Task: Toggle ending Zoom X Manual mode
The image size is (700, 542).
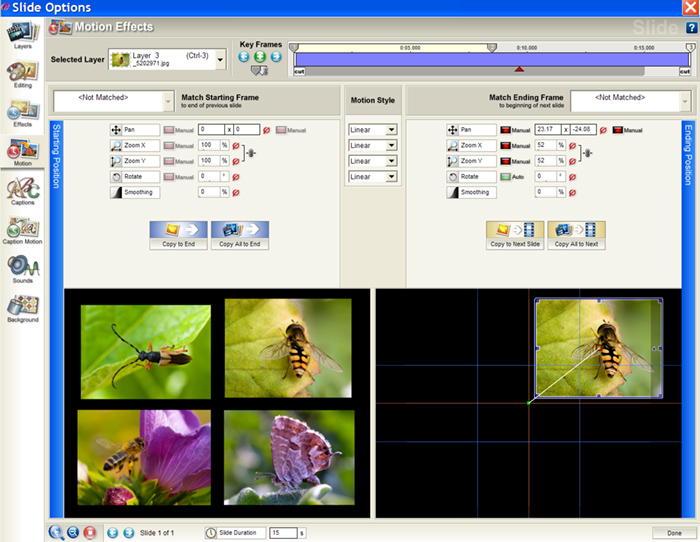Action: (x=506, y=146)
